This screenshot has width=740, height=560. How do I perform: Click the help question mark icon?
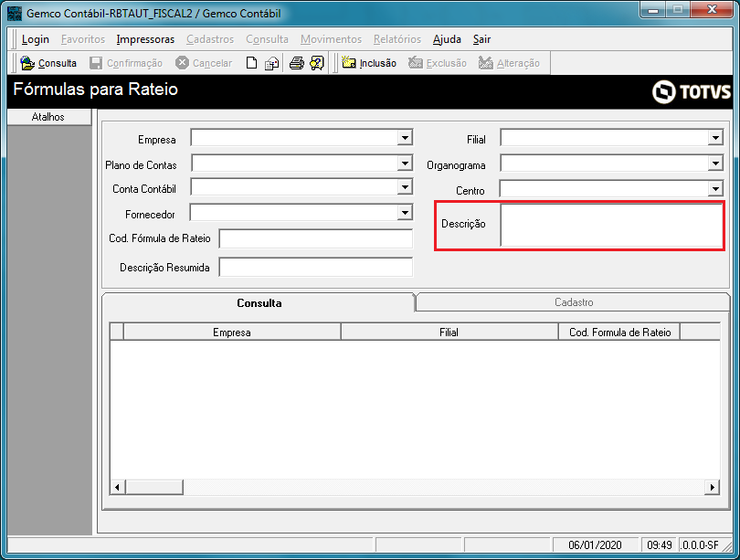(317, 63)
